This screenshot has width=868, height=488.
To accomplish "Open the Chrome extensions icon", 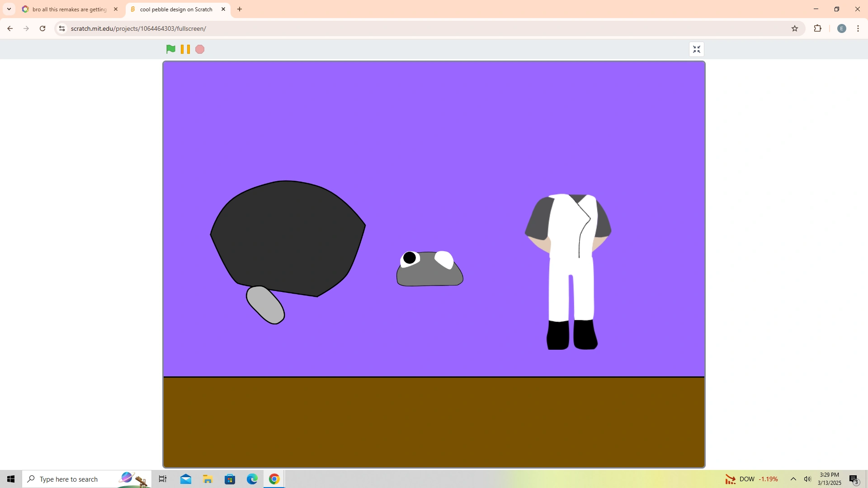I will tap(818, 28).
